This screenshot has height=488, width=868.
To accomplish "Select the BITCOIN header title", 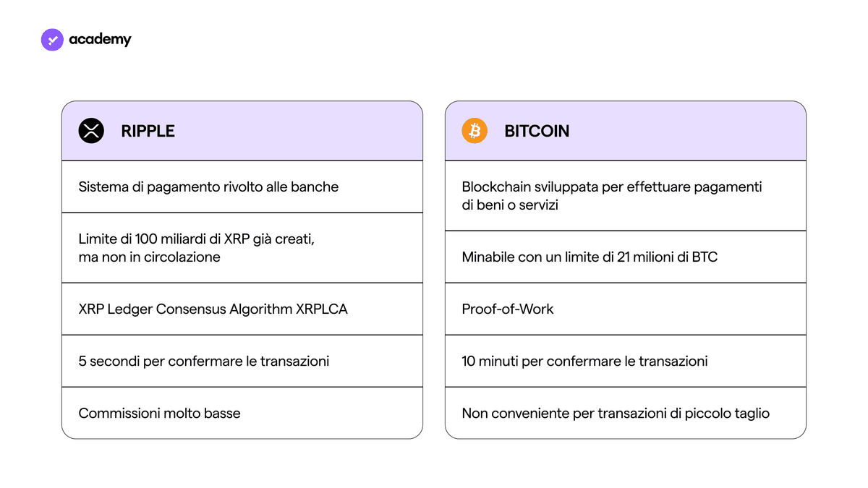I will 537,132.
